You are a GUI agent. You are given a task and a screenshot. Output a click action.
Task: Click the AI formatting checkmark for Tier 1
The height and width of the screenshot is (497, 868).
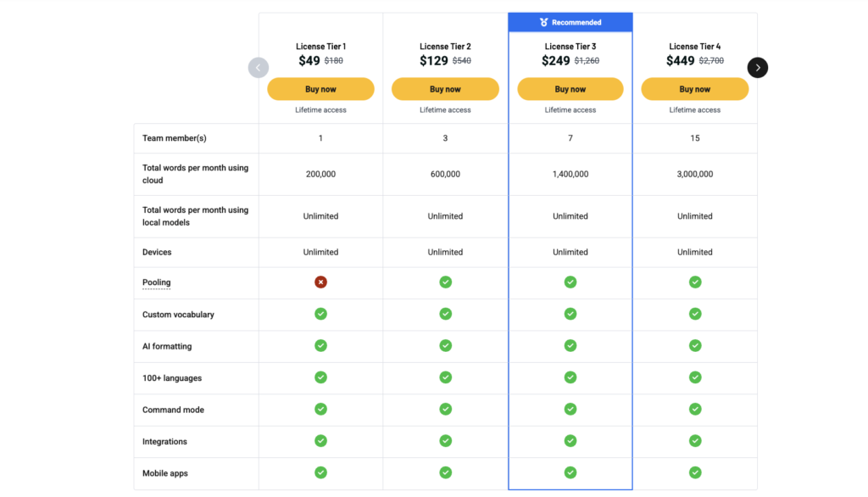click(x=320, y=346)
